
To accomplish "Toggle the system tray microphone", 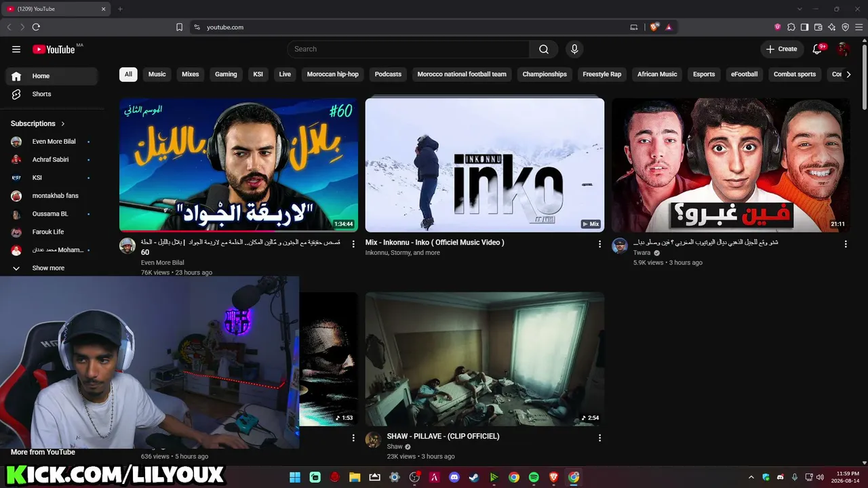I will (795, 477).
